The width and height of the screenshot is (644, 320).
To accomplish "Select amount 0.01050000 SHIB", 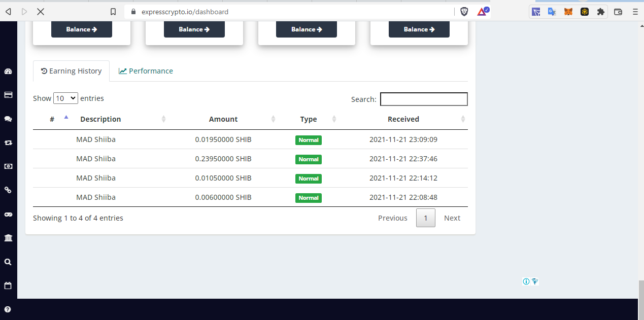I will (x=223, y=178).
